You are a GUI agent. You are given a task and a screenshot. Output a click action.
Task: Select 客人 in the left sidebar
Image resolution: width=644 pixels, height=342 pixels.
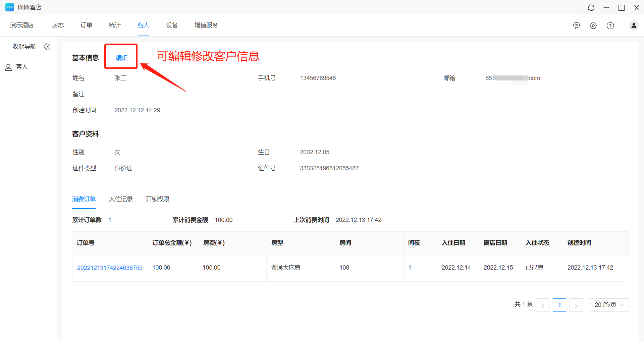pyautogui.click(x=21, y=67)
